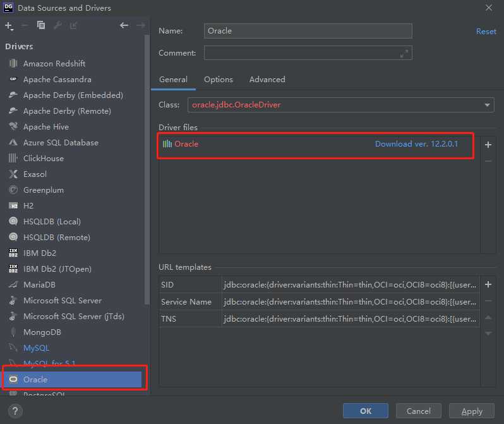Click the DataGrip logo icon in title bar

pos(8,8)
